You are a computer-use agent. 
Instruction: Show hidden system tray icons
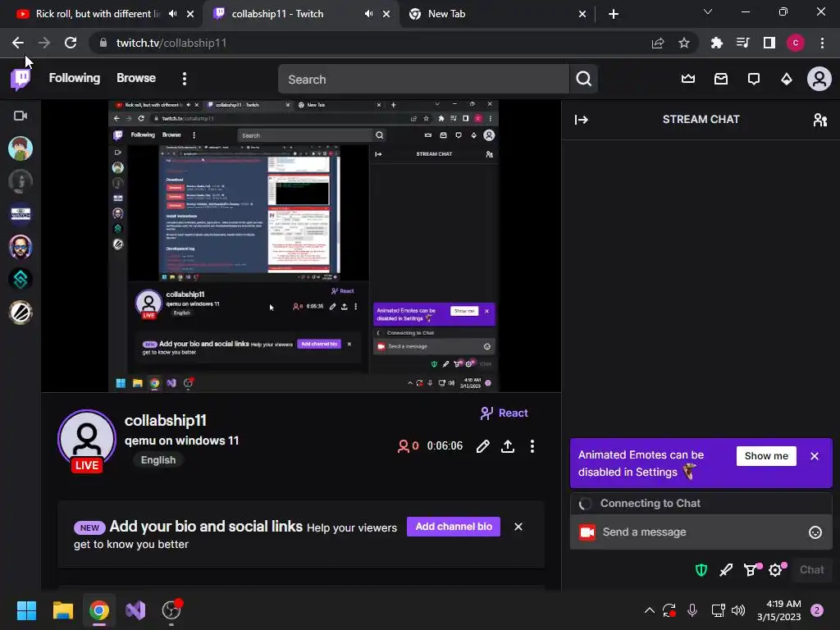click(650, 610)
